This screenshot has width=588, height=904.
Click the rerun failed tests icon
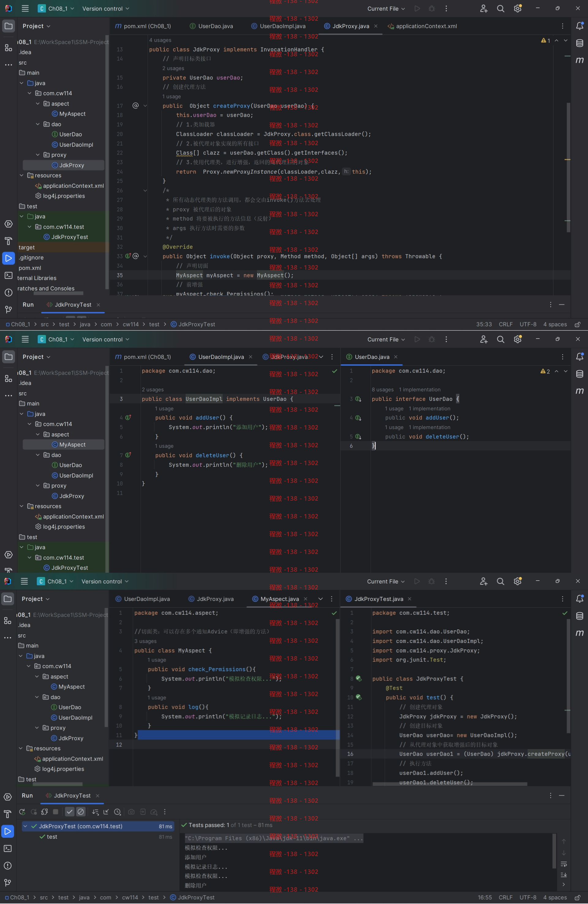point(33,812)
